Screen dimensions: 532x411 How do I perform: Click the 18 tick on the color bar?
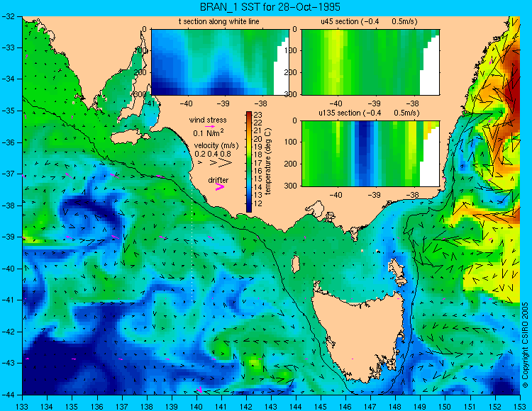(x=258, y=155)
